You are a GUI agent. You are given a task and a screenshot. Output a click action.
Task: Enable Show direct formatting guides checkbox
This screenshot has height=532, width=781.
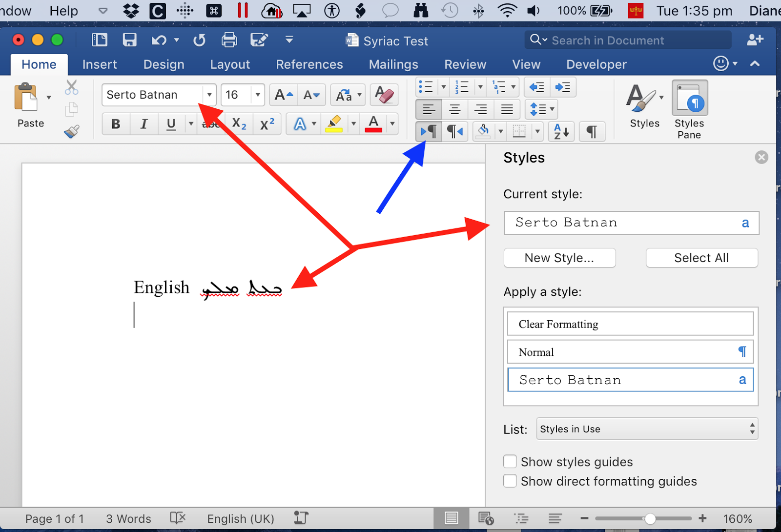pos(510,481)
